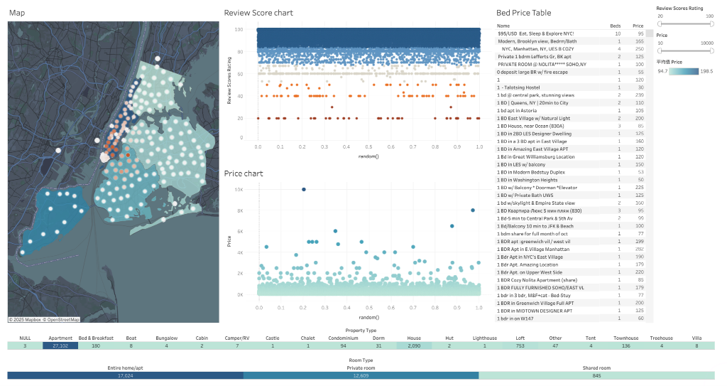The height and width of the screenshot is (386, 727).
Task: Select row '1 bd apt in Astoria'
Action: coord(570,111)
